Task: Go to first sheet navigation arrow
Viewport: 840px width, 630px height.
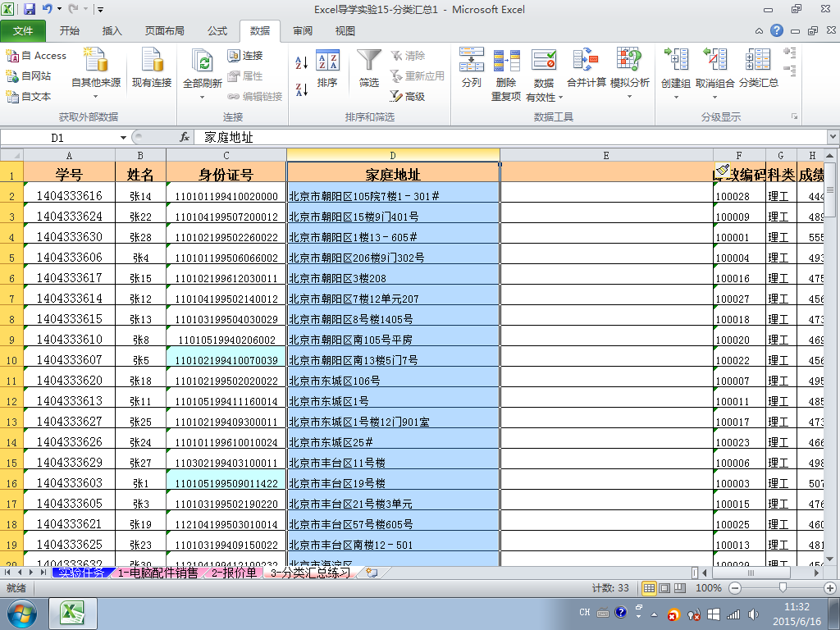Action: [7, 573]
